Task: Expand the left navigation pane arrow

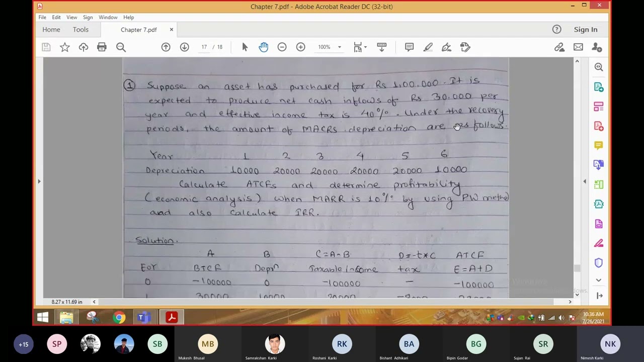Action: pyautogui.click(x=39, y=181)
